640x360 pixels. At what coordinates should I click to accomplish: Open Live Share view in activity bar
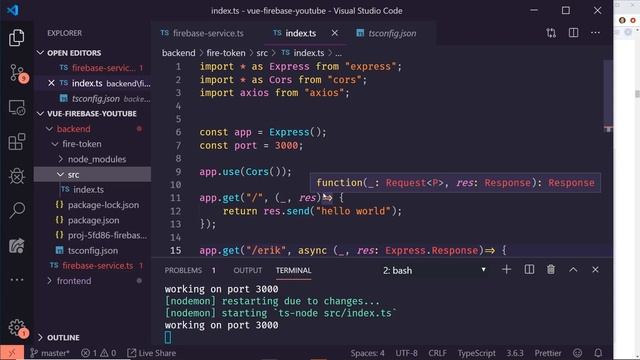(17, 246)
